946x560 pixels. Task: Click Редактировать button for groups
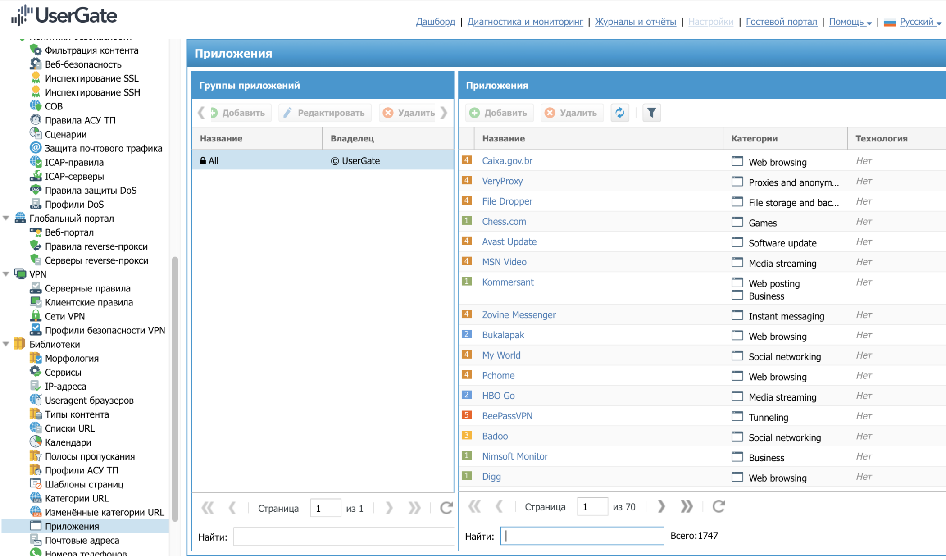pos(325,113)
